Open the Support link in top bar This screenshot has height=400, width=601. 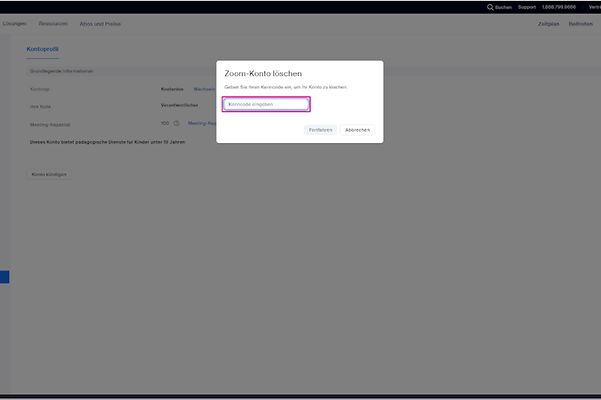click(x=527, y=7)
